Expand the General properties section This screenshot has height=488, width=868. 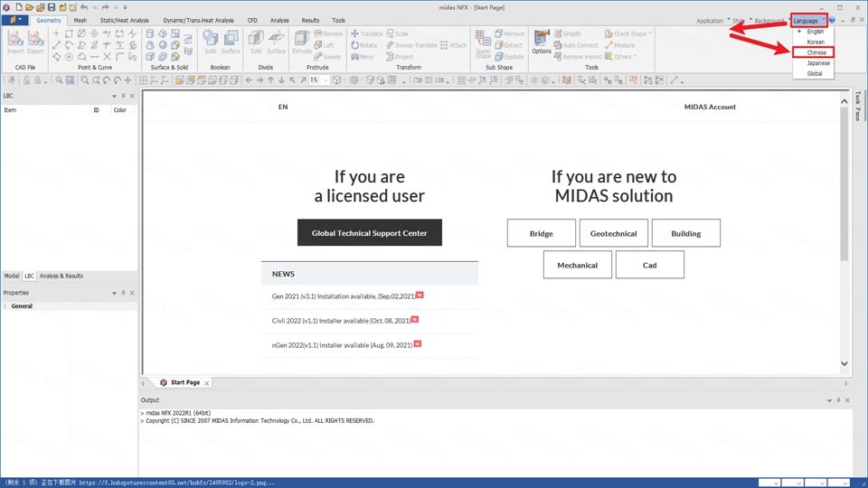pyautogui.click(x=6, y=306)
